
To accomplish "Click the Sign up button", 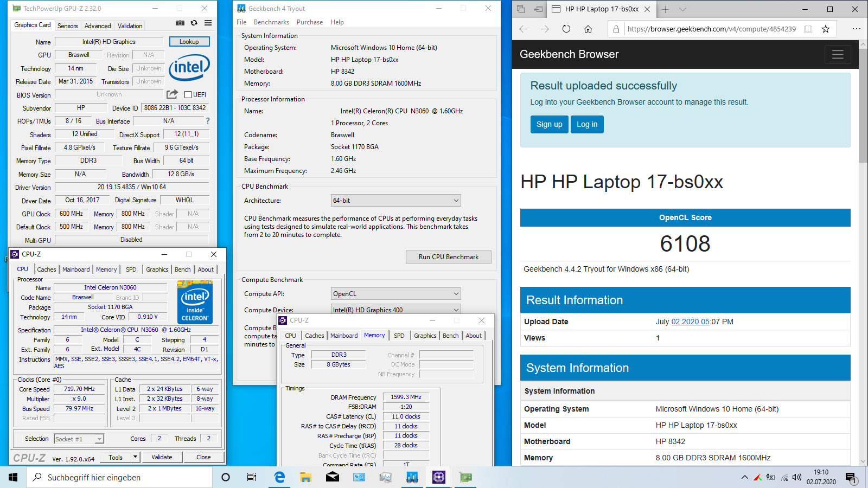I will [550, 124].
